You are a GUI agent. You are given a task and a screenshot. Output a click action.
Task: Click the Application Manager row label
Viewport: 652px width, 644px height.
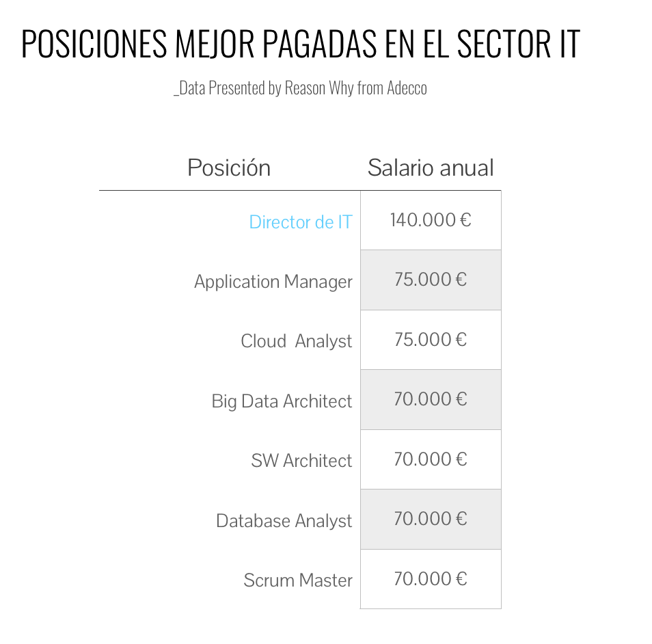(273, 282)
